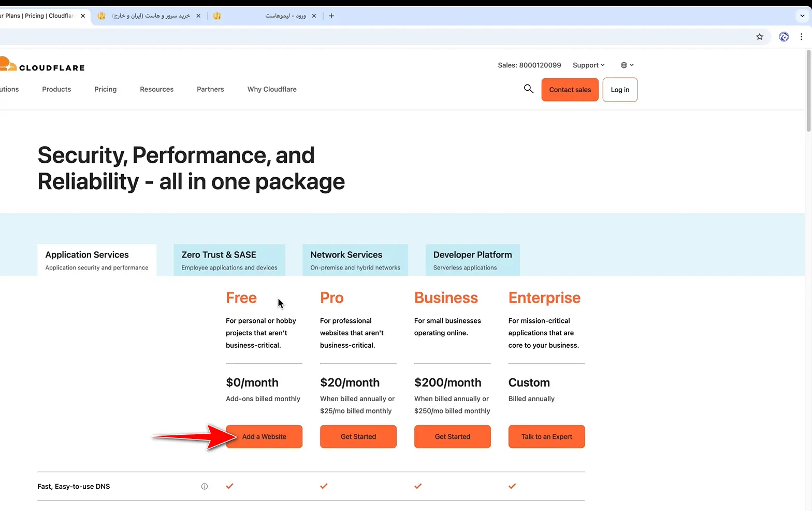Open the Pricing menu item
The width and height of the screenshot is (812, 511).
(105, 89)
